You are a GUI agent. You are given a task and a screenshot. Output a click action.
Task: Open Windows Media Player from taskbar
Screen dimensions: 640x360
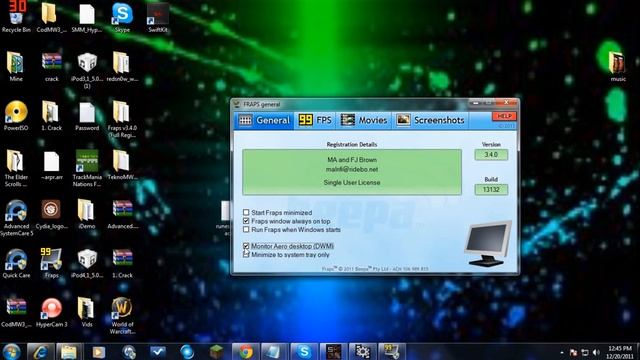pyautogui.click(x=98, y=351)
